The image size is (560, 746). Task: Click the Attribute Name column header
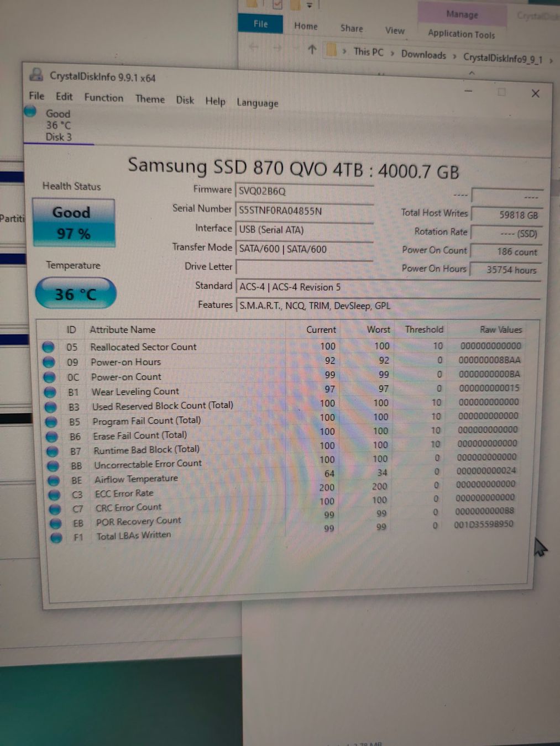click(123, 329)
